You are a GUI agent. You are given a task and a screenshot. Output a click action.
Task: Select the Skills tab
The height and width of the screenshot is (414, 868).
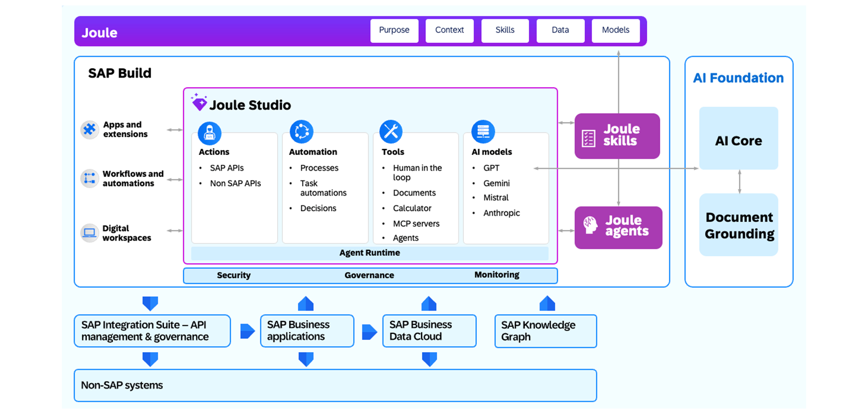pos(505,31)
